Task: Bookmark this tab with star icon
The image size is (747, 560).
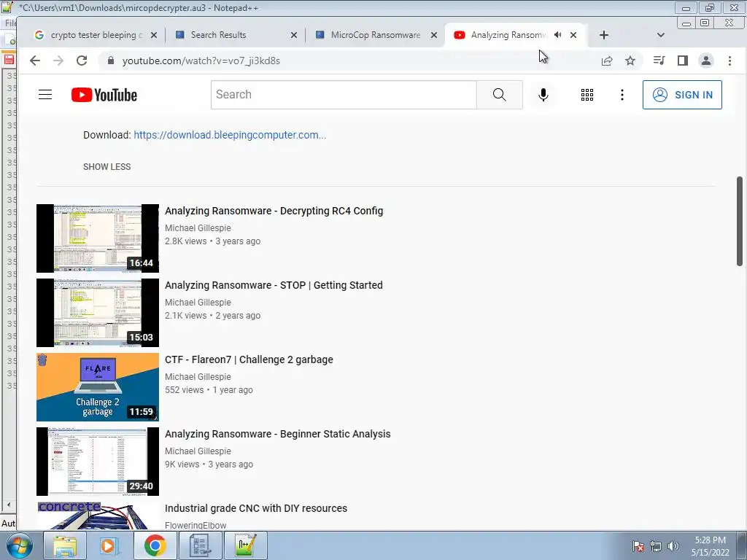Action: (630, 61)
